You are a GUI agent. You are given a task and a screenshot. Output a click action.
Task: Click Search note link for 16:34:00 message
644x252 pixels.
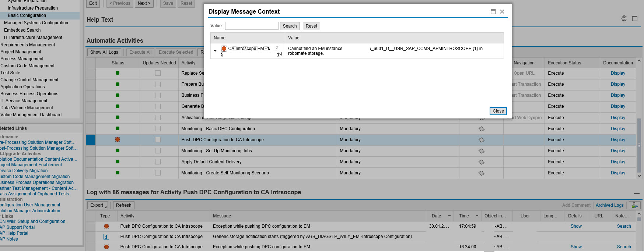(624, 247)
